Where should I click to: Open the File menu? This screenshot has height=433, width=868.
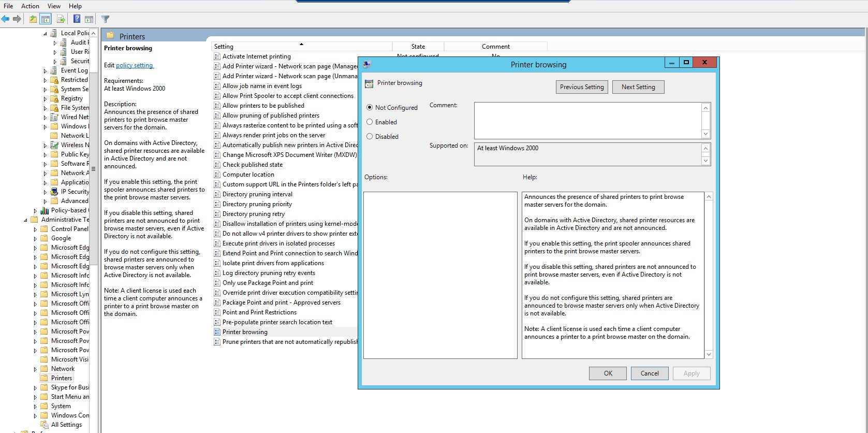8,6
